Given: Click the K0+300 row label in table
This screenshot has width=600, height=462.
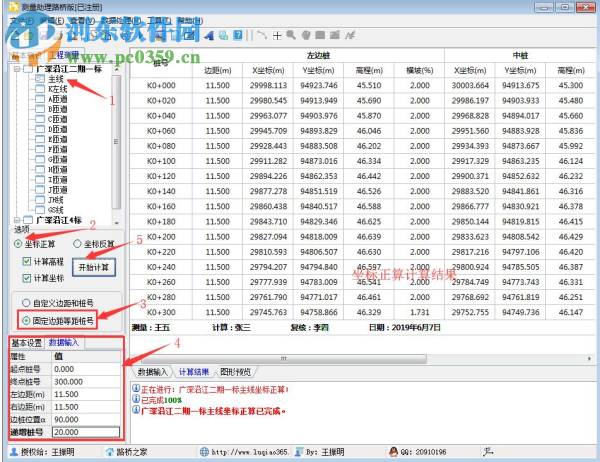Looking at the screenshot, I should point(161,312).
